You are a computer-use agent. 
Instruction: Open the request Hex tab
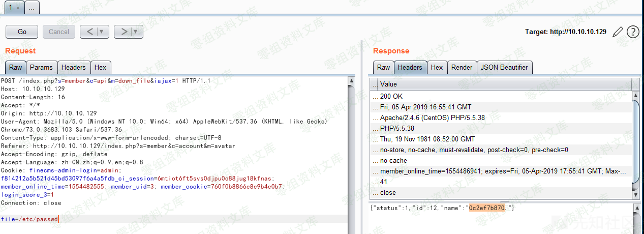pyautogui.click(x=100, y=67)
